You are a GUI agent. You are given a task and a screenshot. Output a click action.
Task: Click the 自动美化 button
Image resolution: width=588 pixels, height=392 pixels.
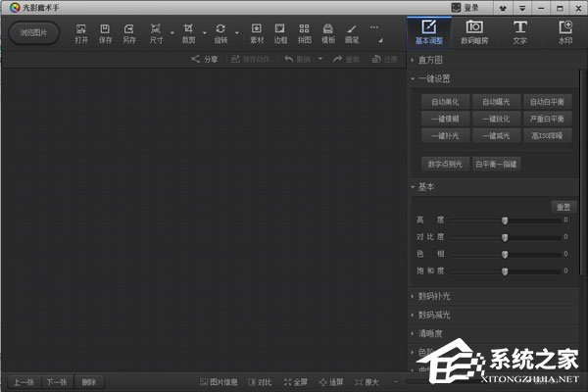(446, 102)
